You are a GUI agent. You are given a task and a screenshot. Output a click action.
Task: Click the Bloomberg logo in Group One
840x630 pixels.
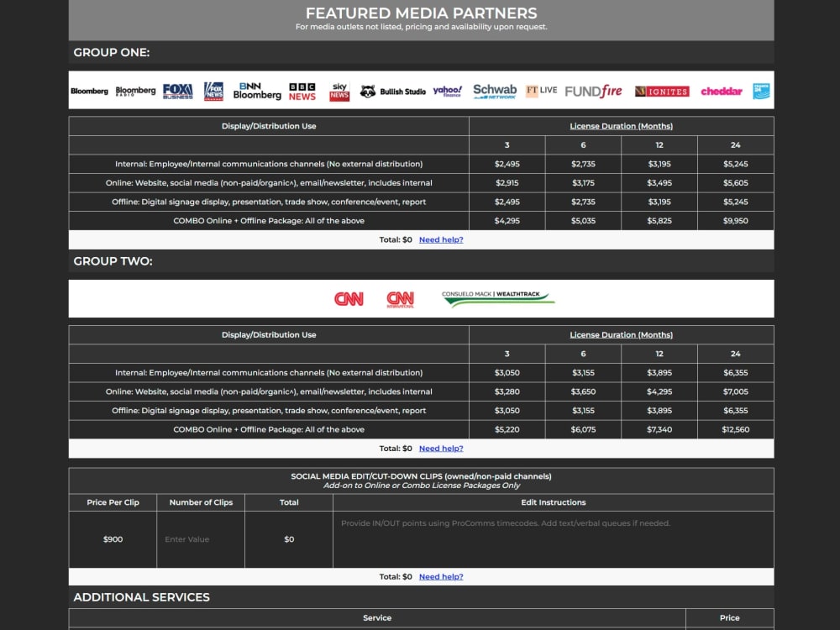[89, 91]
